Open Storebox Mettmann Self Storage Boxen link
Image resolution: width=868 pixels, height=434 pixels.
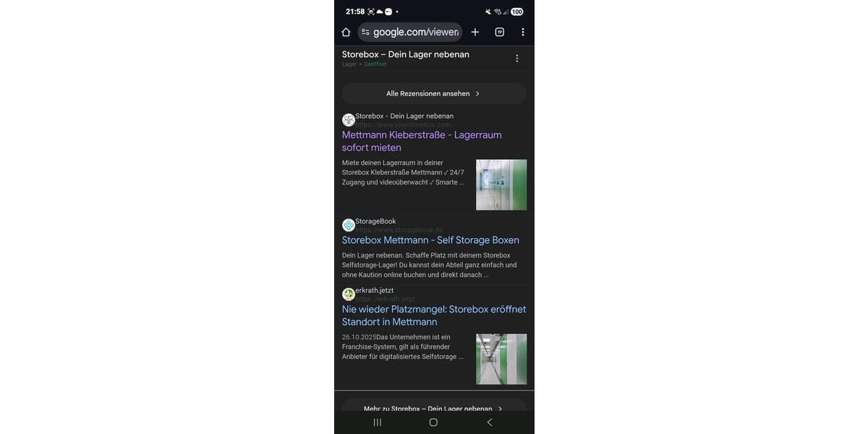pyautogui.click(x=430, y=240)
